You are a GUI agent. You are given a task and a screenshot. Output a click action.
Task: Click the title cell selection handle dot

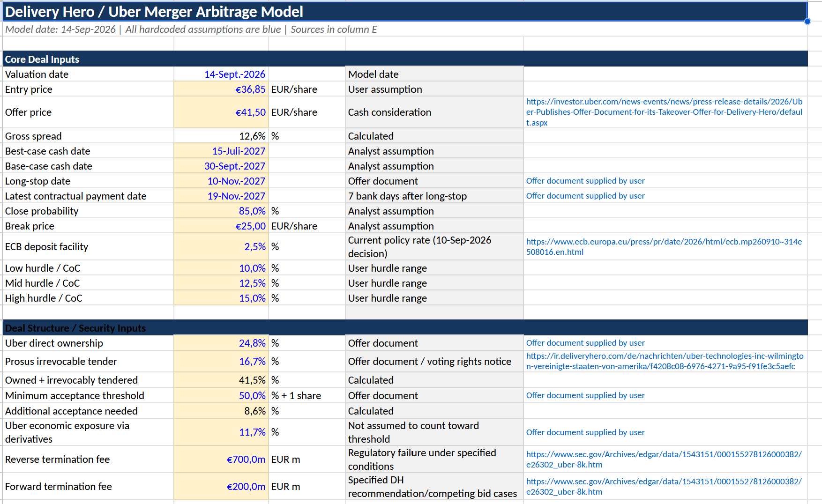(807, 21)
